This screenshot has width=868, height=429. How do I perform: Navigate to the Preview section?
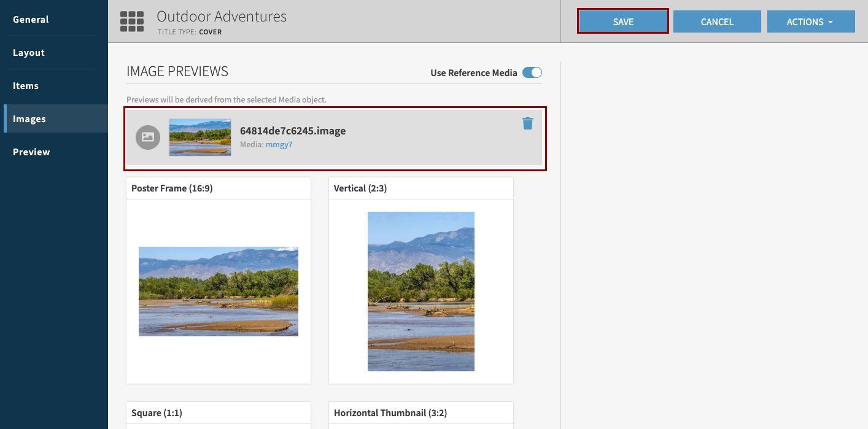tap(31, 152)
